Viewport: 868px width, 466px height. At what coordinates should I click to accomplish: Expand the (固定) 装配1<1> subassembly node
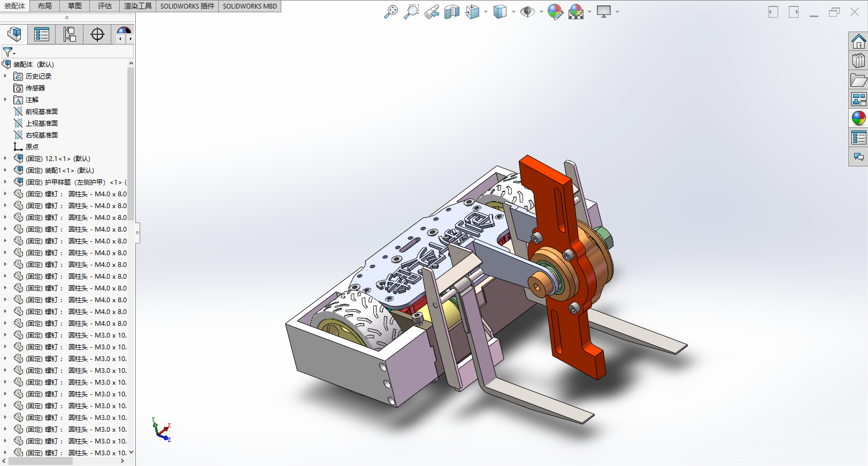5,170
